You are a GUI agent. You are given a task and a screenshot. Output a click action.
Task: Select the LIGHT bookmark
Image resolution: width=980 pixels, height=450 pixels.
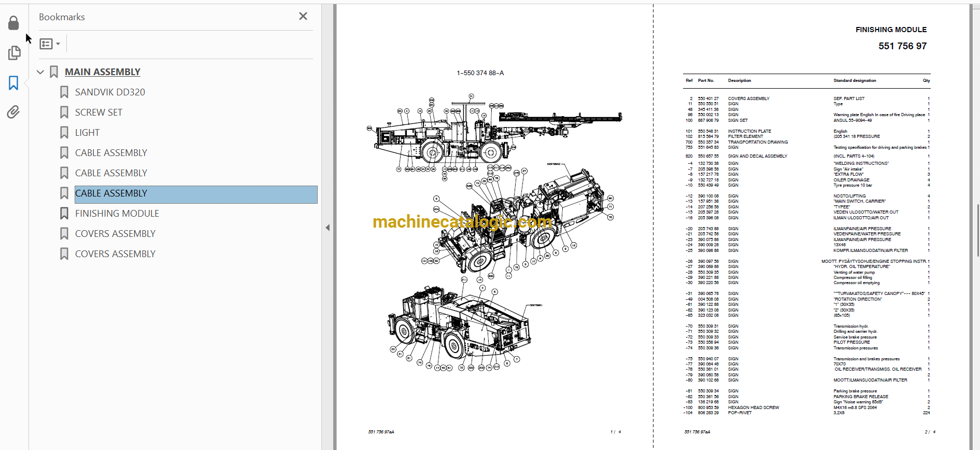tap(87, 133)
